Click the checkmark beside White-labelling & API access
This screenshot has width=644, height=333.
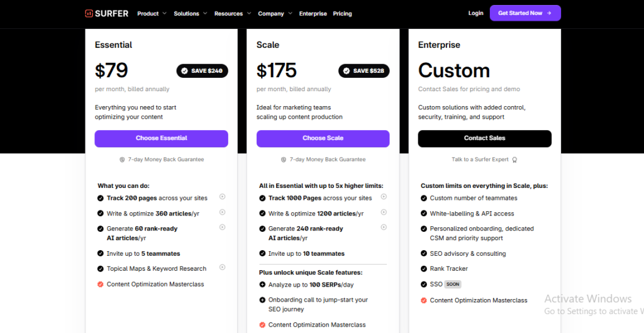pyautogui.click(x=424, y=214)
